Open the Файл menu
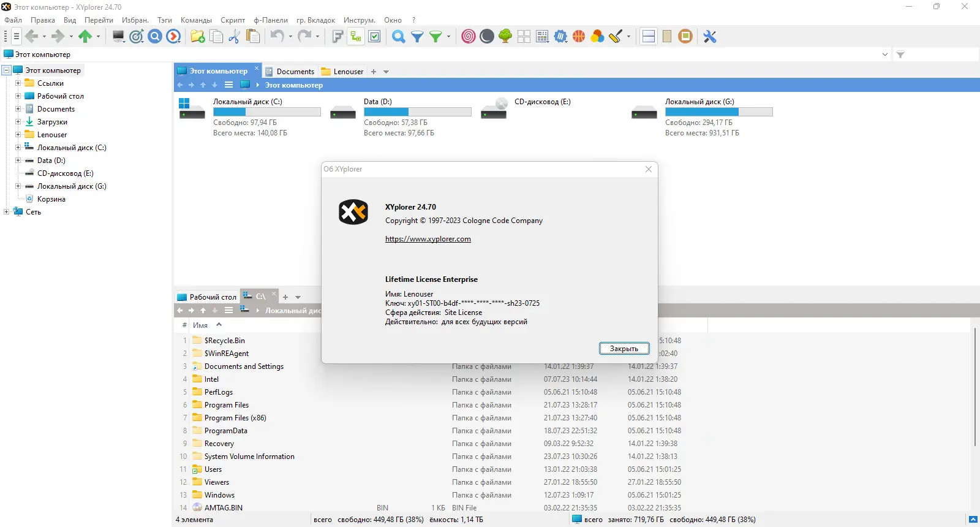 [x=13, y=20]
